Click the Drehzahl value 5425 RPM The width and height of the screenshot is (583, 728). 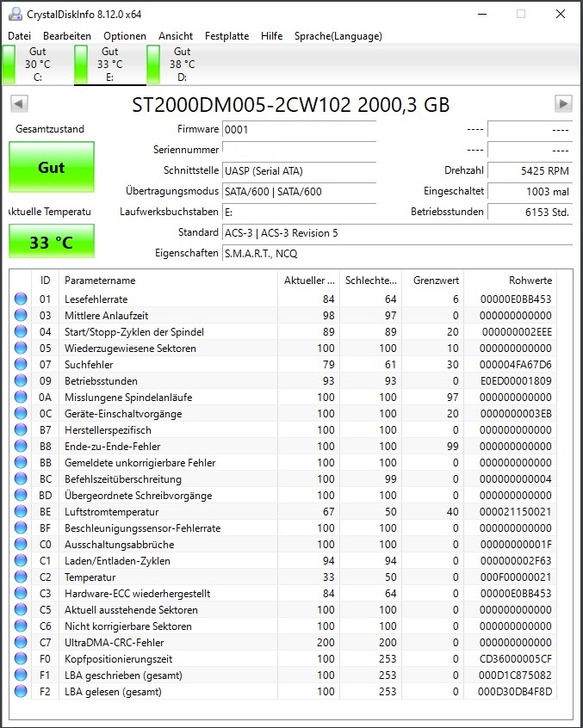point(530,170)
